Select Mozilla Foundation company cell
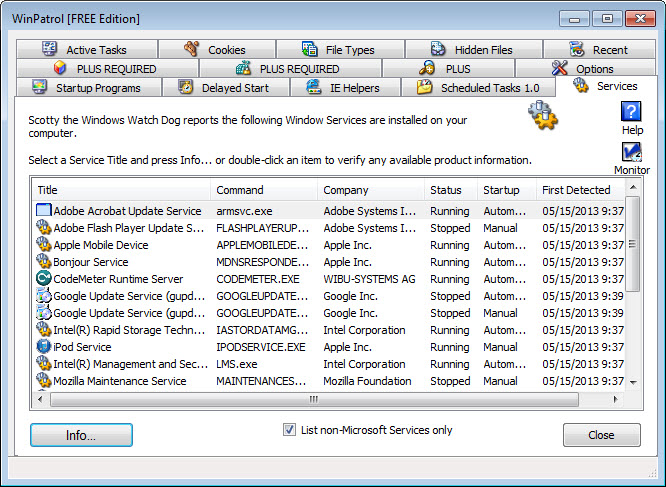This screenshot has width=666, height=487. [367, 381]
